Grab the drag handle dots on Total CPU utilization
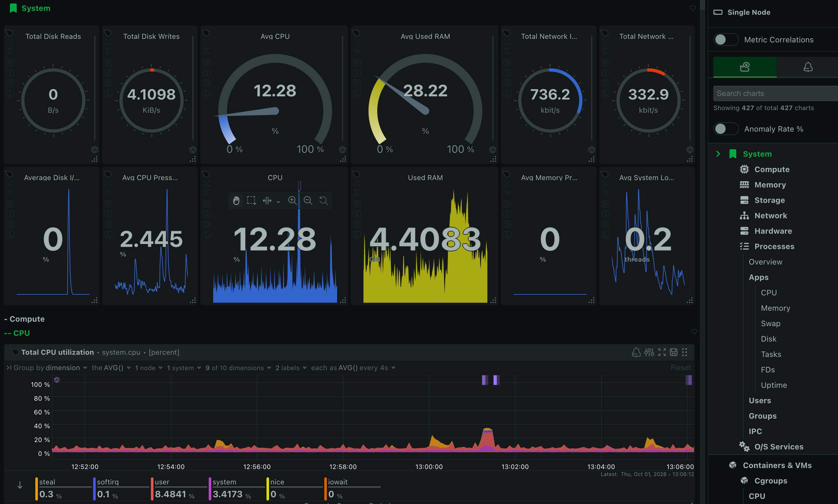The image size is (838, 504). [x=685, y=352]
